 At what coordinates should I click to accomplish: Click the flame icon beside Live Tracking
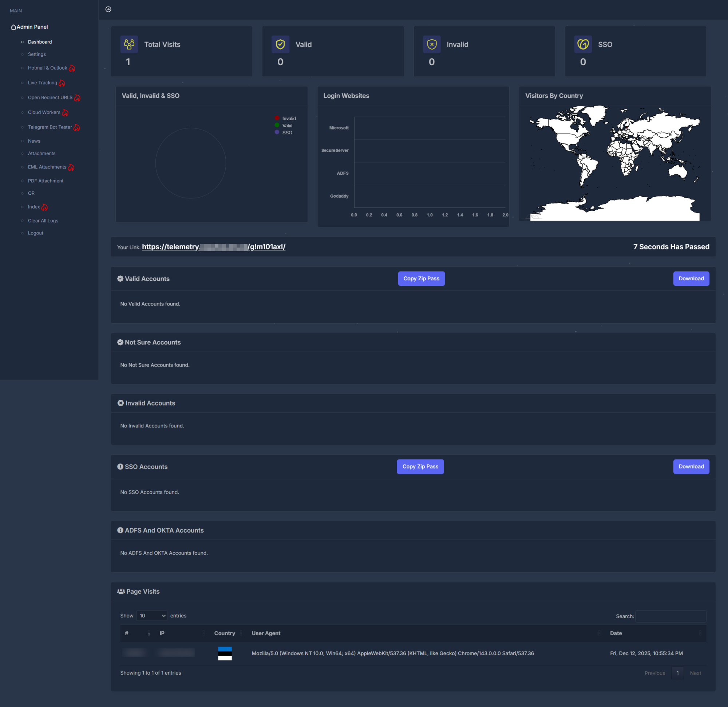click(62, 83)
